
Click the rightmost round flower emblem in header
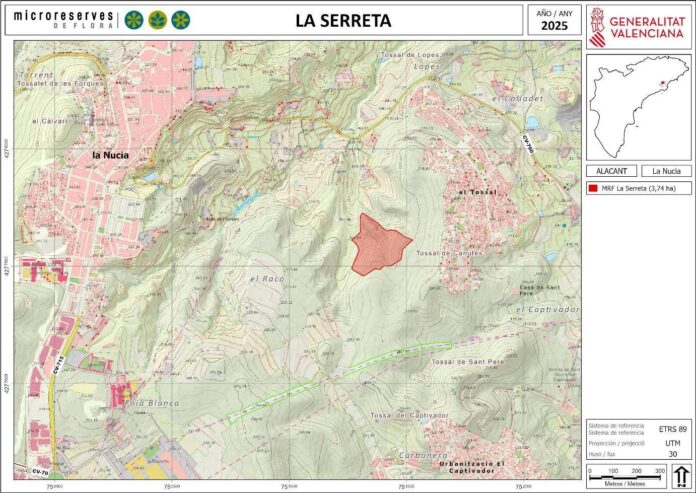tap(181, 20)
